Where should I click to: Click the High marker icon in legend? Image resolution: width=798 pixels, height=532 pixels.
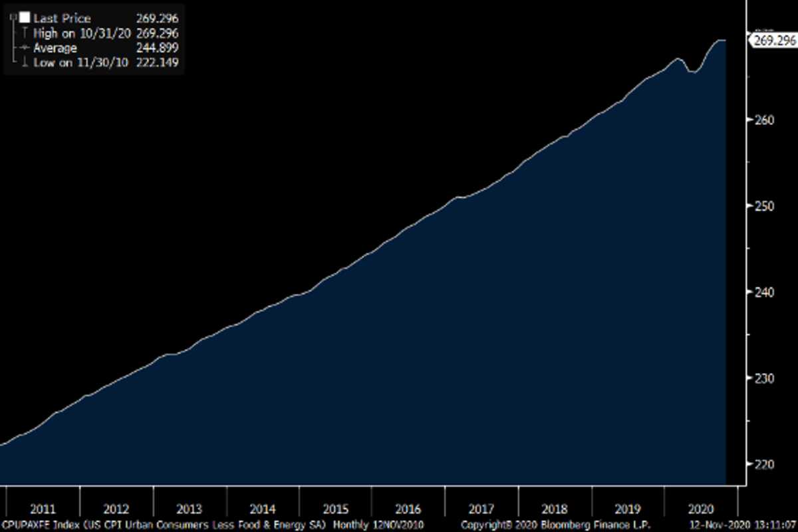25,33
